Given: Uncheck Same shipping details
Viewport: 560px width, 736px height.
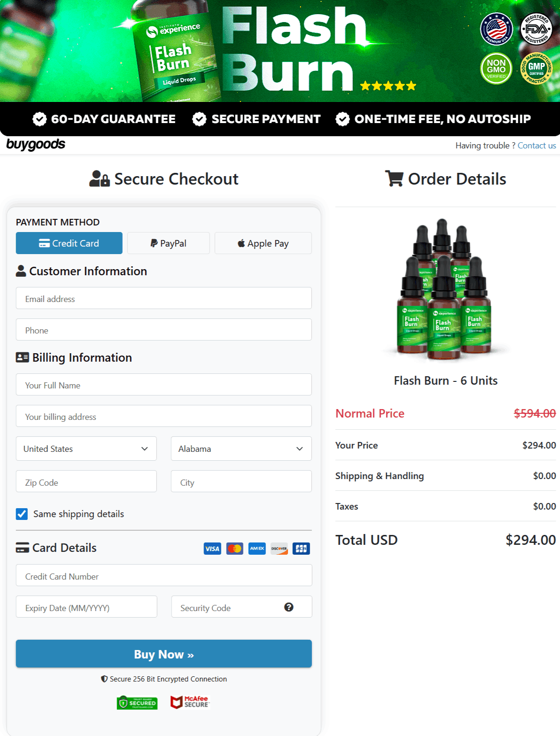Looking at the screenshot, I should [22, 514].
